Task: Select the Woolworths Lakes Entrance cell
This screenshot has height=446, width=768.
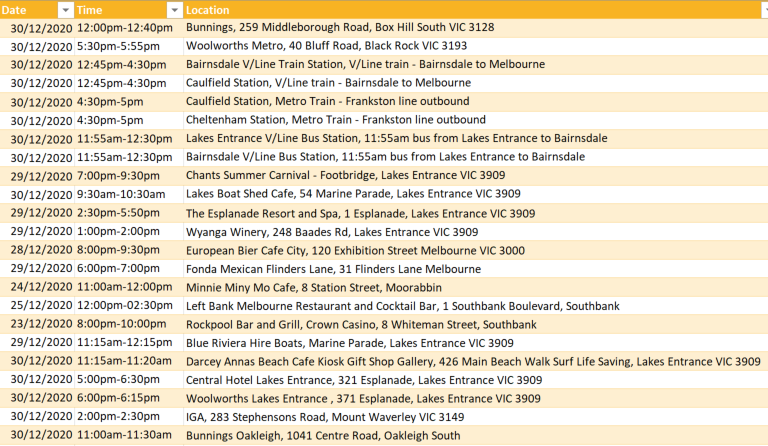Action: [x=476, y=399]
